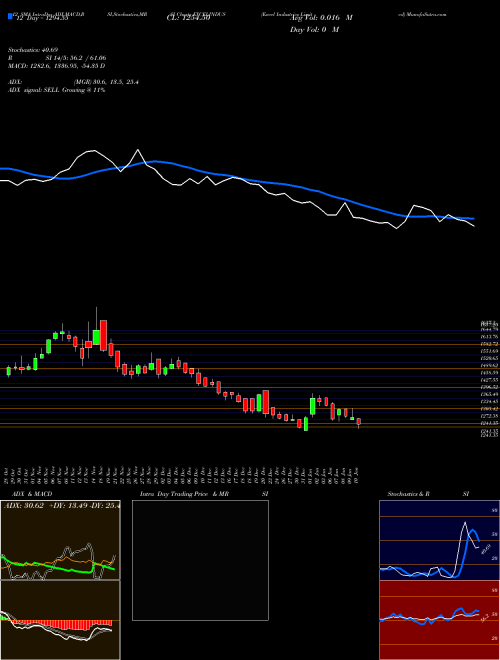Image resolution: width=500 pixels, height=660 pixels.
Task: Click the 'ADX signal: SELL' line
Action: tap(56, 90)
